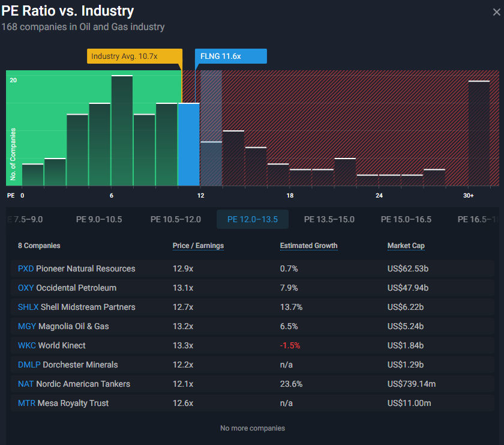The height and width of the screenshot is (445, 504).
Task: Click the n/a growth for Dorchester Minerals
Action: 286,365
